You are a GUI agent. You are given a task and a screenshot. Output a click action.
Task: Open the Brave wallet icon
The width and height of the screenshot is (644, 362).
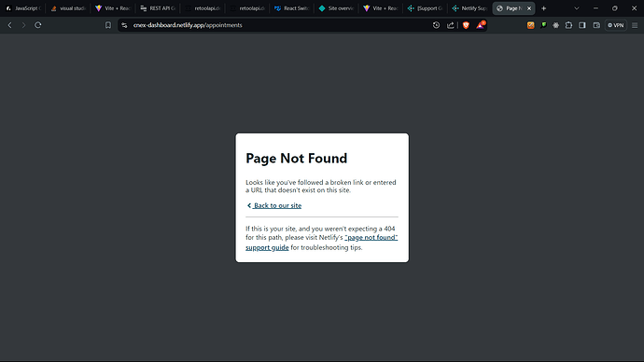[596, 25]
